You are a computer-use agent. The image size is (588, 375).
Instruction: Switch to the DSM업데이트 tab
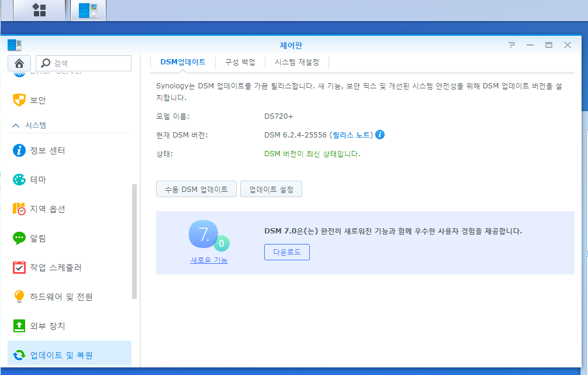(182, 62)
